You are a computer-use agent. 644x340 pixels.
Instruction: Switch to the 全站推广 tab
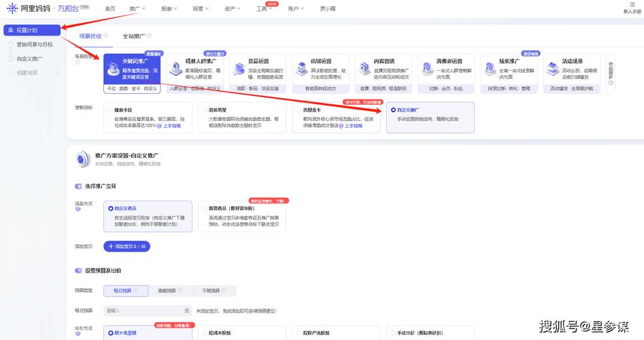[134, 36]
